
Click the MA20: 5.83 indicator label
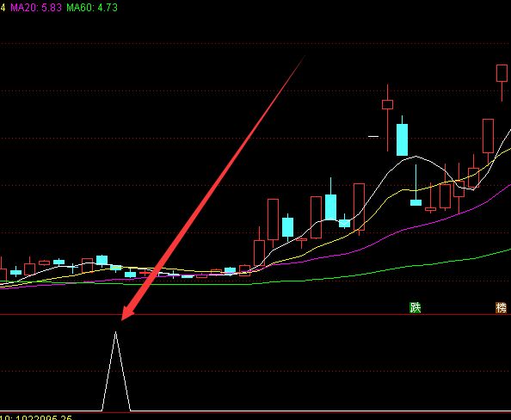point(36,7)
